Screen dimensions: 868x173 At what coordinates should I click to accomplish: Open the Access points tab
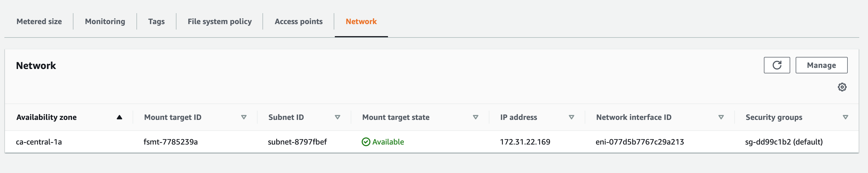pos(299,22)
